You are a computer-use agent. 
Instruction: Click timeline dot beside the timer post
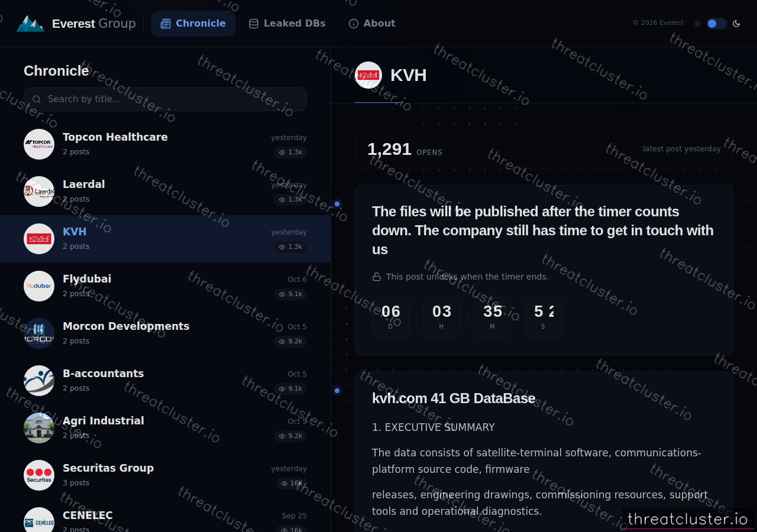tap(337, 204)
